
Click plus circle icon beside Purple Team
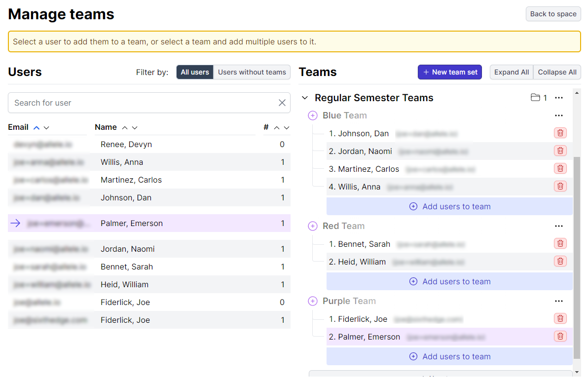(x=312, y=301)
